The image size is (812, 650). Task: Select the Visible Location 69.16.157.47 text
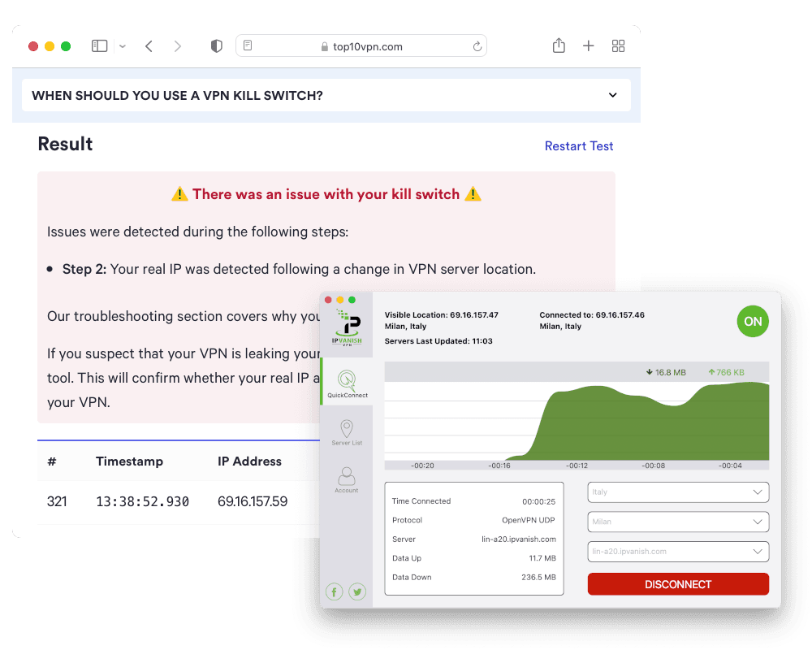(x=441, y=314)
